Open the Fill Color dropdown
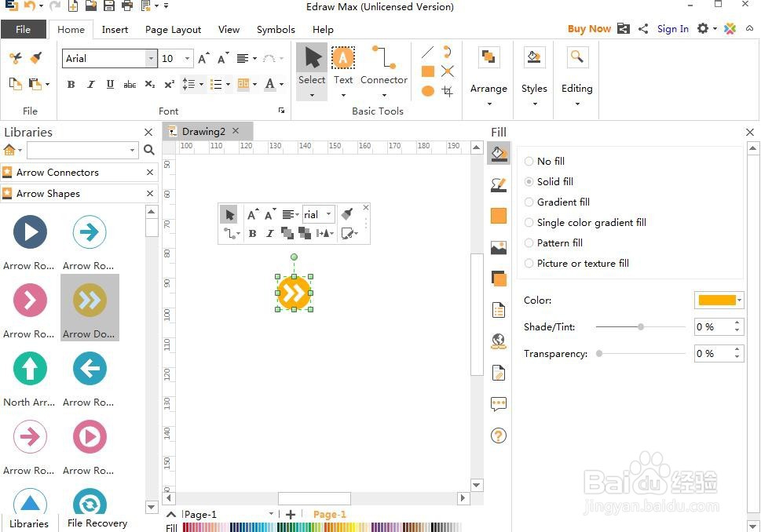 point(739,301)
